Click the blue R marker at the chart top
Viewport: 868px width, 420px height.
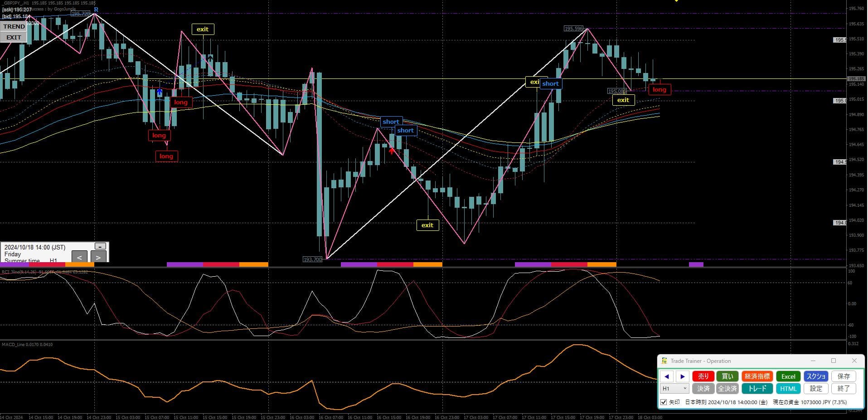click(96, 10)
